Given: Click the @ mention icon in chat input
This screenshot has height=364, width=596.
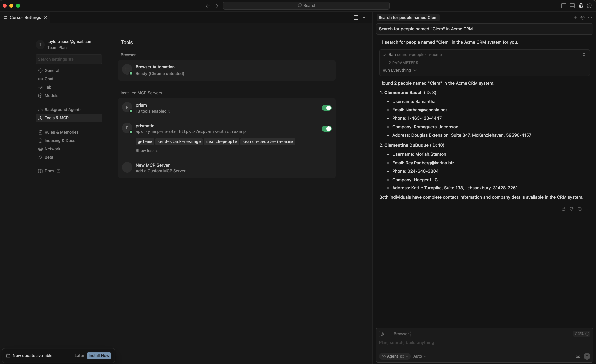Looking at the screenshot, I should click(383, 334).
